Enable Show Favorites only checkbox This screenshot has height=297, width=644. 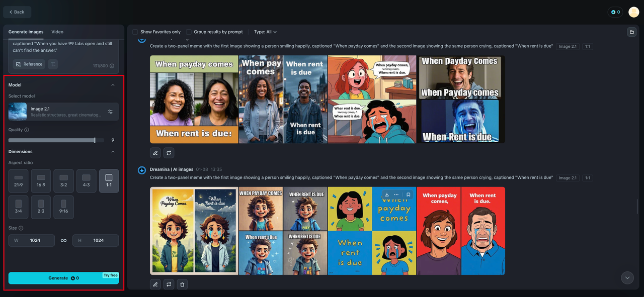point(135,32)
